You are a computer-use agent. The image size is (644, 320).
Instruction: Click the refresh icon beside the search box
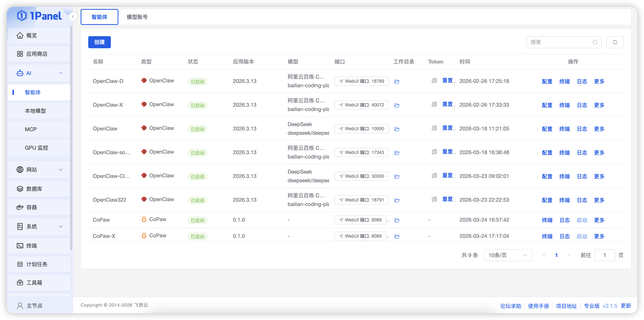[x=615, y=42]
